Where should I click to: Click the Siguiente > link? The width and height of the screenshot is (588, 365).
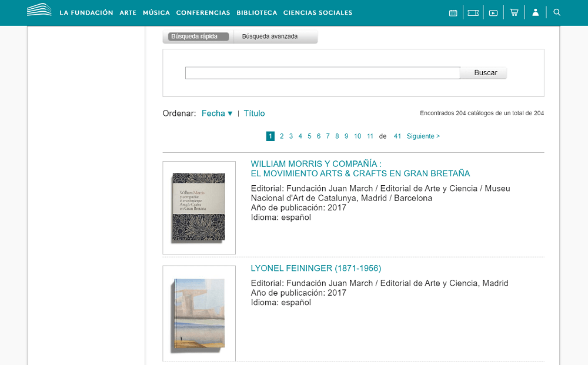coord(423,136)
